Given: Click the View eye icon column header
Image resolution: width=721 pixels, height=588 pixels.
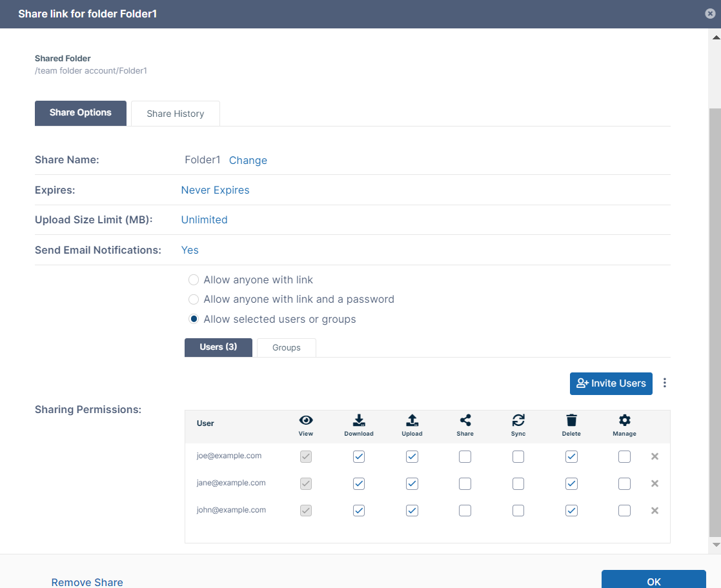Looking at the screenshot, I should point(306,421).
